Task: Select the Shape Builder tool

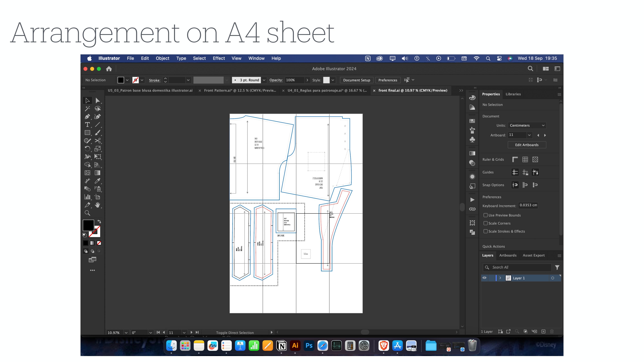Action: (87, 165)
